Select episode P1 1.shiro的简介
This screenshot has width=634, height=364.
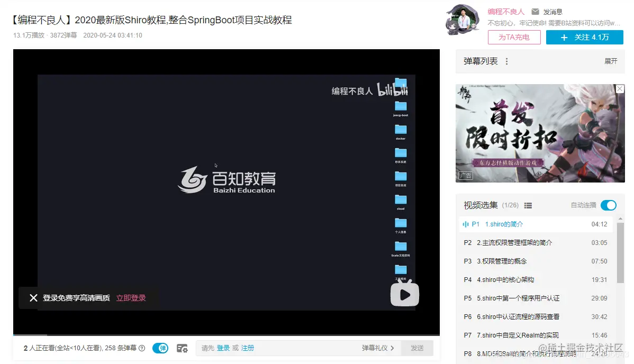coord(536,224)
